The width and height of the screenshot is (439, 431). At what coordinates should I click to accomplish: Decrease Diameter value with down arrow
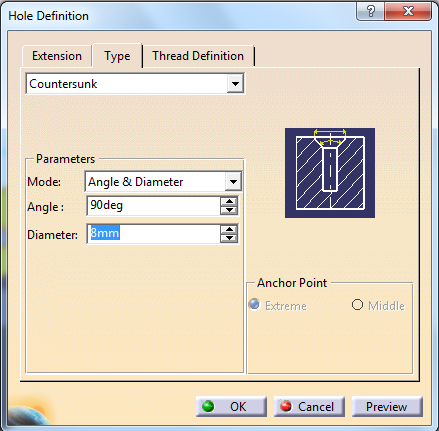(x=229, y=238)
